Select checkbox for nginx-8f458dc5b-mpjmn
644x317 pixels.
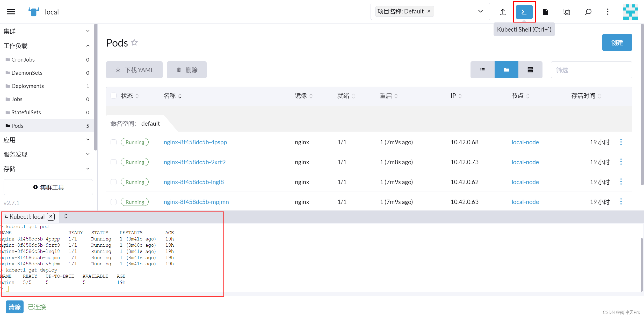[113, 202]
